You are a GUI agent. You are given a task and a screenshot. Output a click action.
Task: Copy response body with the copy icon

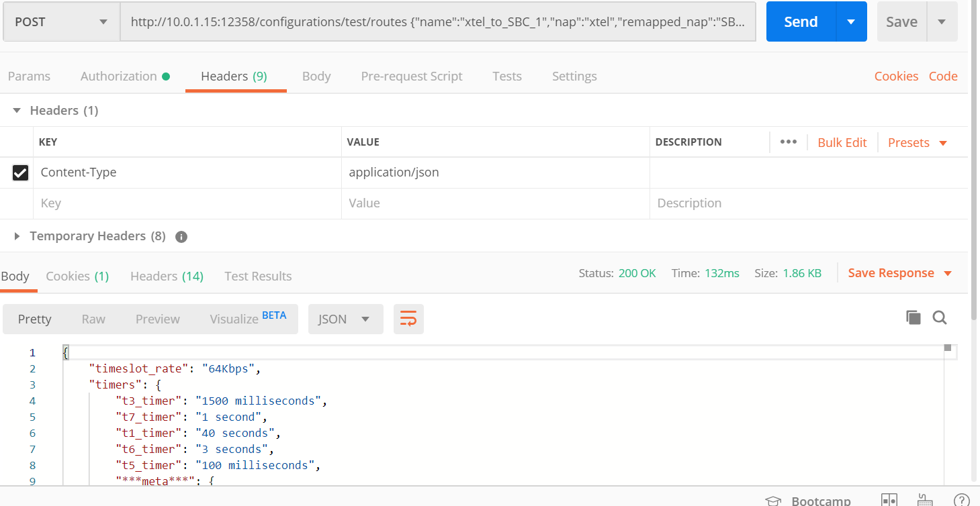pyautogui.click(x=913, y=317)
